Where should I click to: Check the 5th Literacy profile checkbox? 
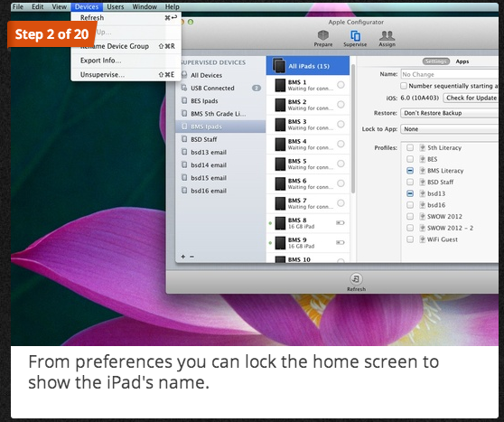(x=410, y=147)
